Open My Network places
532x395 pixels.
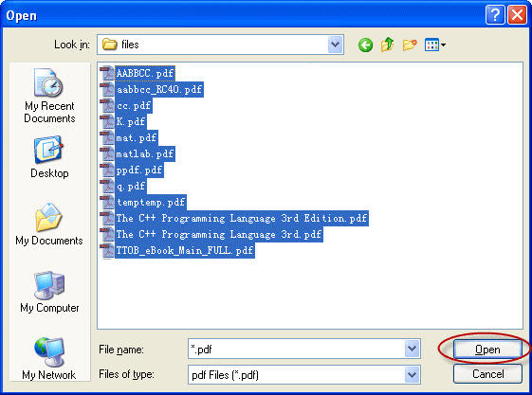pos(49,358)
